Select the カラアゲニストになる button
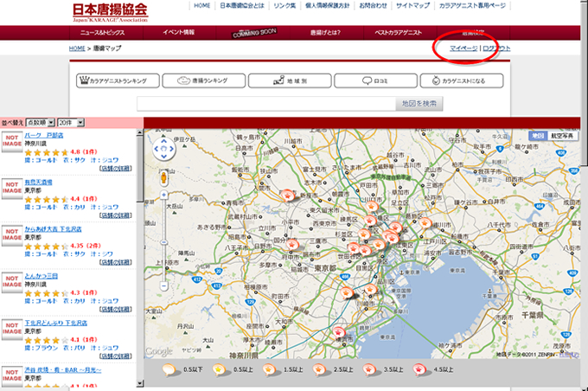 [x=462, y=80]
